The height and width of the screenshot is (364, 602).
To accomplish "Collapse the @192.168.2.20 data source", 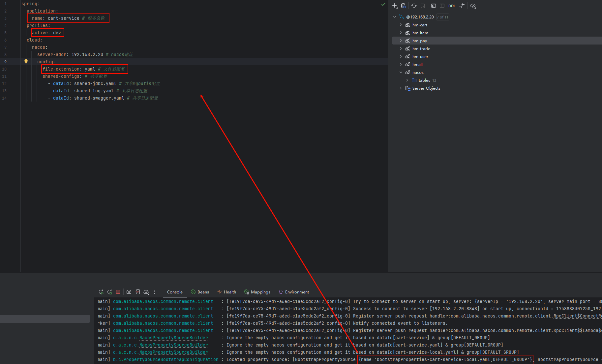I will click(395, 17).
